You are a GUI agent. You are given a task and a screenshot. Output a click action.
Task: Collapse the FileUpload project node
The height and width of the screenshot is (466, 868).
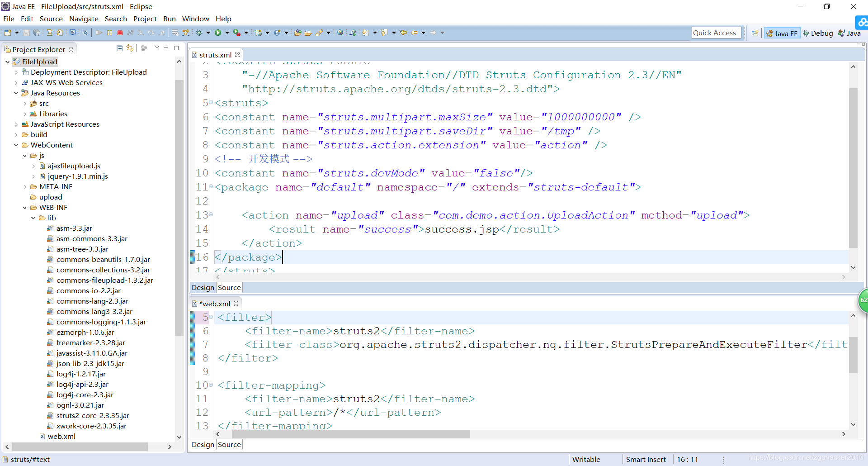coord(7,62)
